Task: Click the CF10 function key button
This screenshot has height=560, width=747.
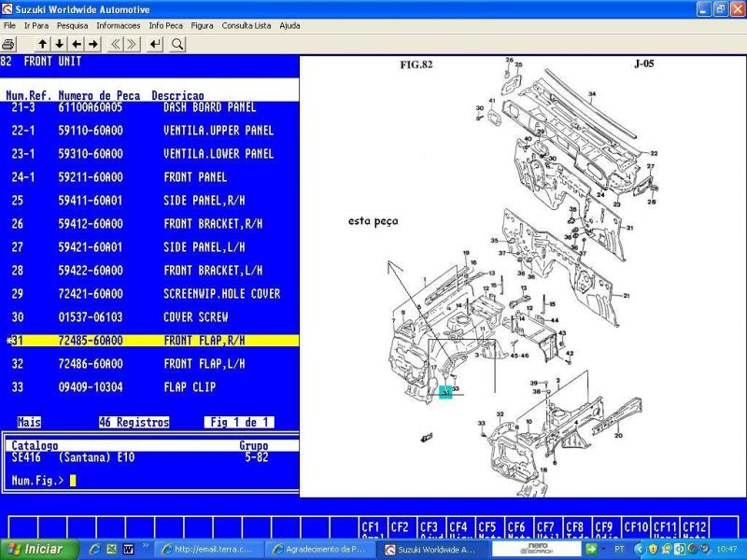Action: [x=637, y=528]
